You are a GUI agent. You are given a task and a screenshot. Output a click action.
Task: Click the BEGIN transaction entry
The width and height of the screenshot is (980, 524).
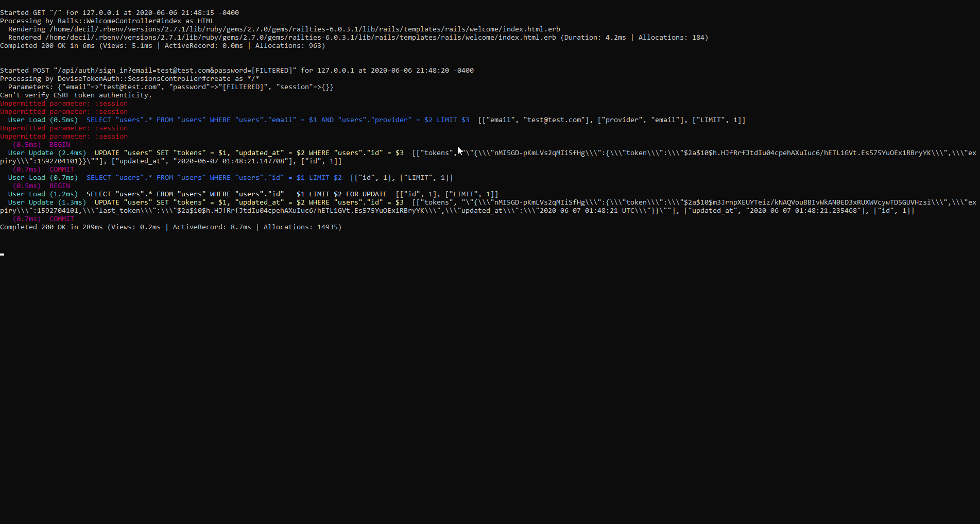[59, 144]
